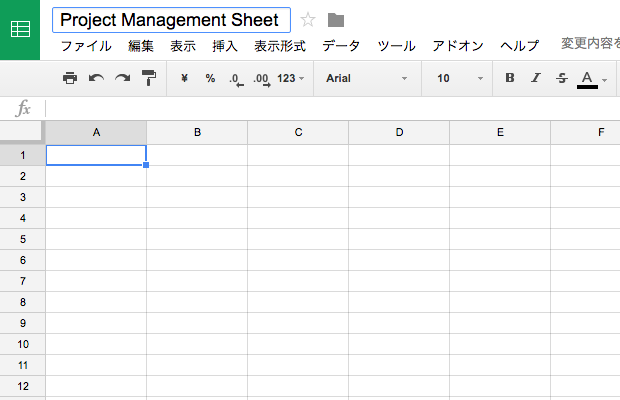Open the move-to-folder icon
Viewport: 620px width, 400px height.
tap(336, 20)
